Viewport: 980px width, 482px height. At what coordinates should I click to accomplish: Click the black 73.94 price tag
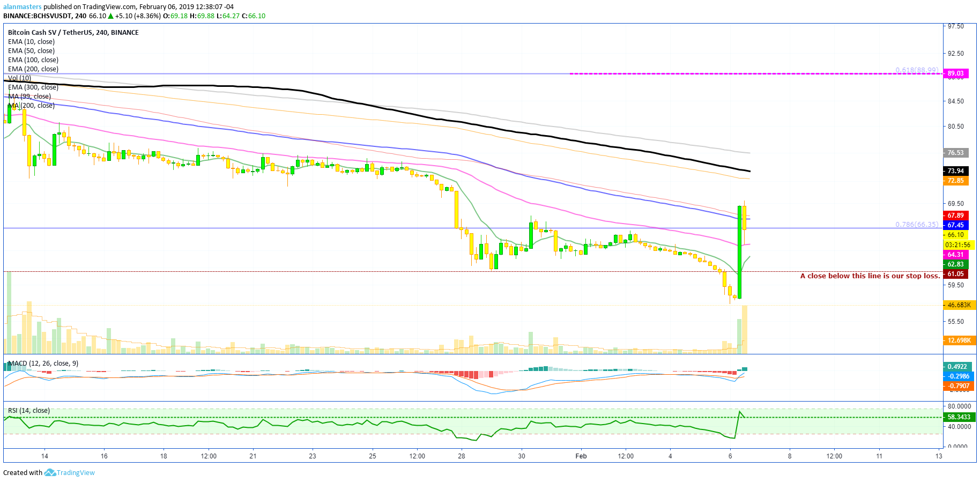[x=955, y=171]
